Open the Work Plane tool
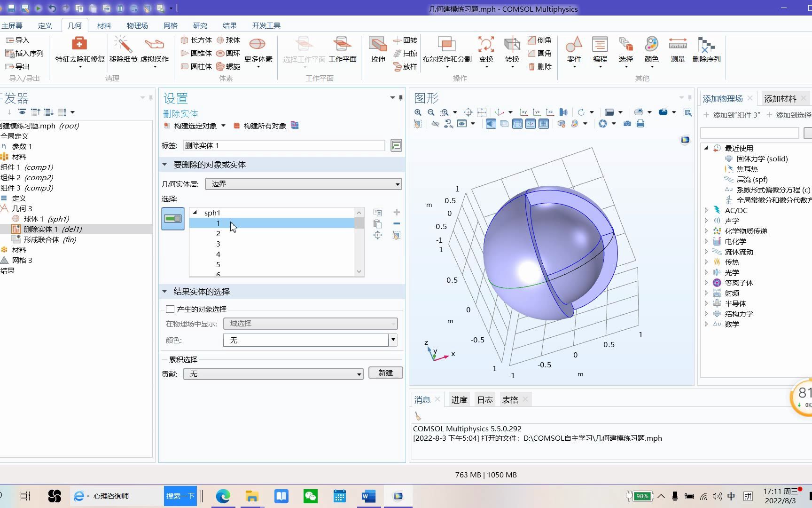812x508 pixels. click(343, 50)
